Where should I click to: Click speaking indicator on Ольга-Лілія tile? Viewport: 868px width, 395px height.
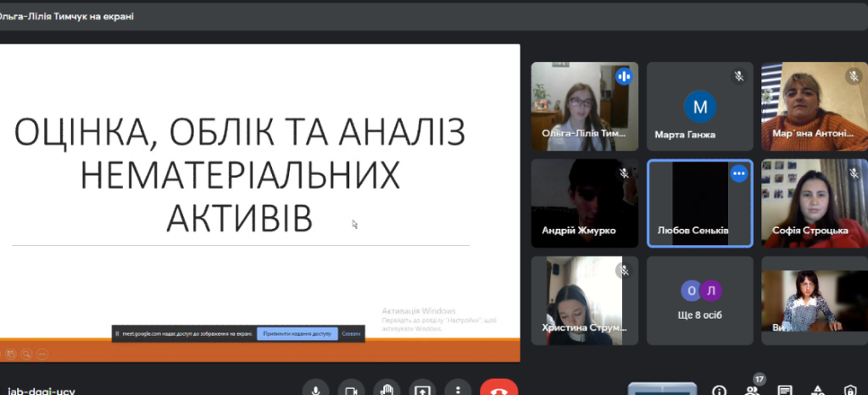point(624,76)
